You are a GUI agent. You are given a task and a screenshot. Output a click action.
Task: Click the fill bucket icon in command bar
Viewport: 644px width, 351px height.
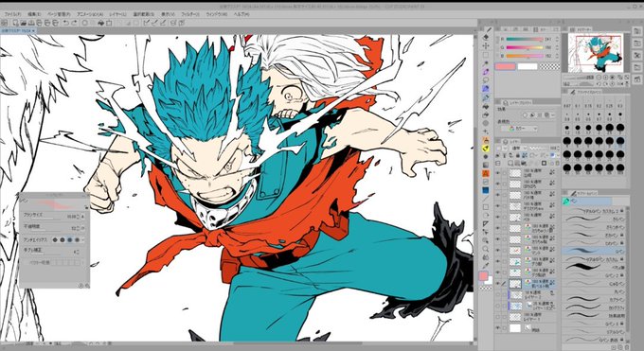[x=100, y=23]
